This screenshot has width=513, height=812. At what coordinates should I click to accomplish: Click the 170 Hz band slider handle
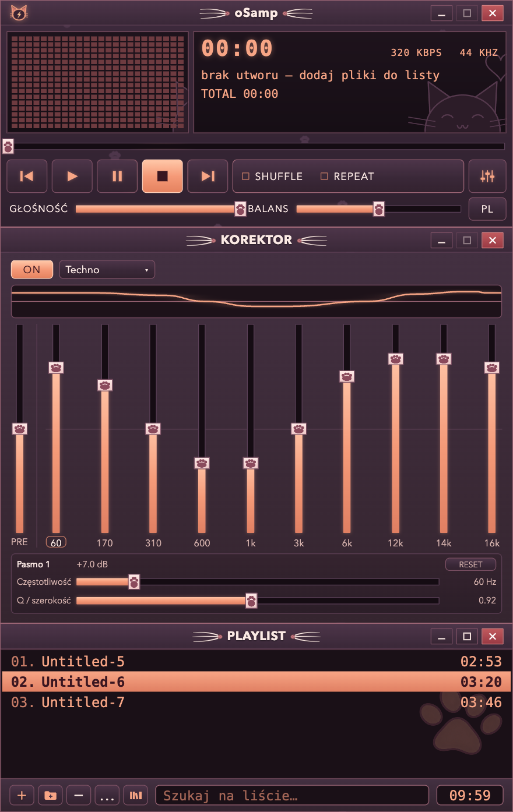[x=105, y=385]
